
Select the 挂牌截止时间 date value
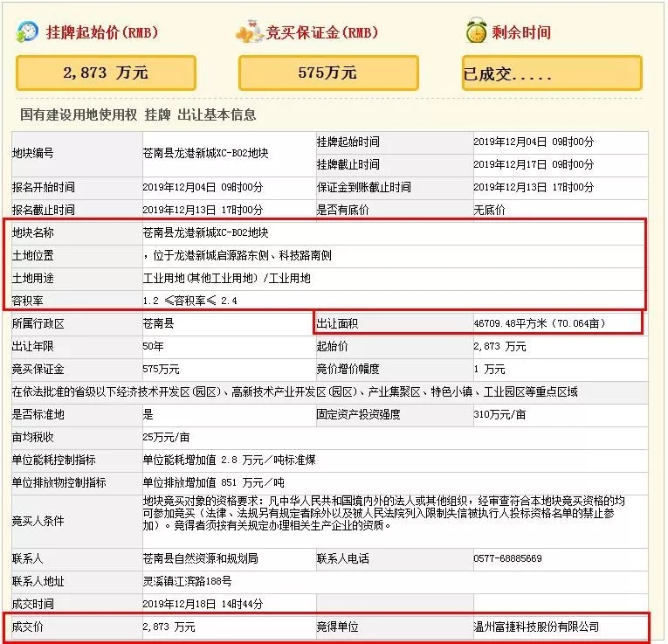click(533, 164)
